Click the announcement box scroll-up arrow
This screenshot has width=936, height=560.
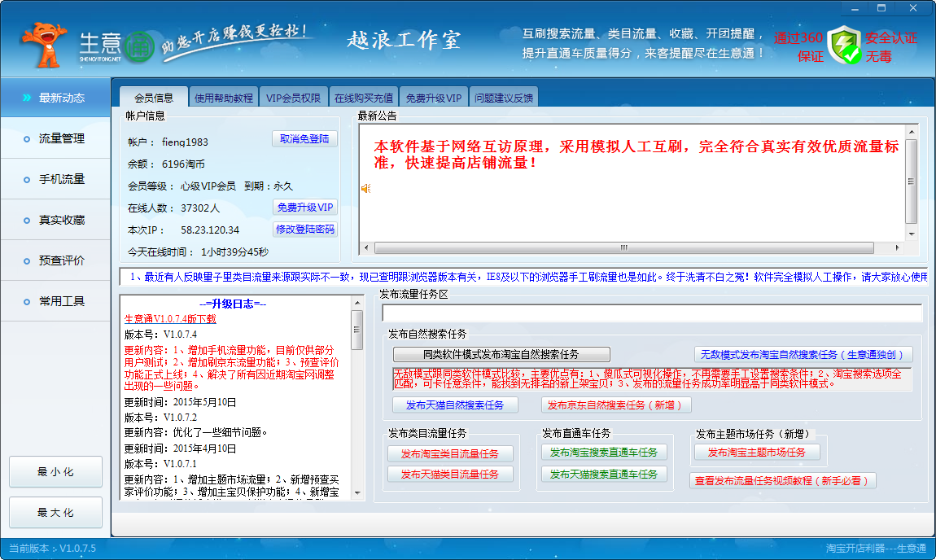(x=911, y=131)
